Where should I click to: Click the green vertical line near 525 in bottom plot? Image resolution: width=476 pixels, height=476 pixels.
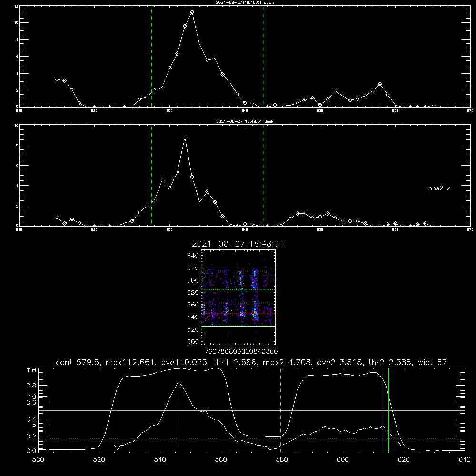[115, 410]
